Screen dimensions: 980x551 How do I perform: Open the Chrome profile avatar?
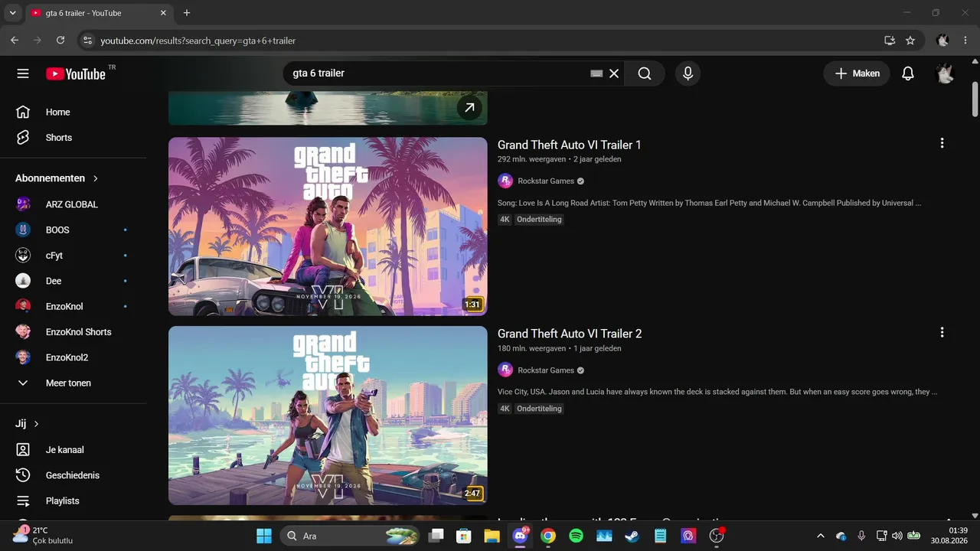click(x=942, y=41)
